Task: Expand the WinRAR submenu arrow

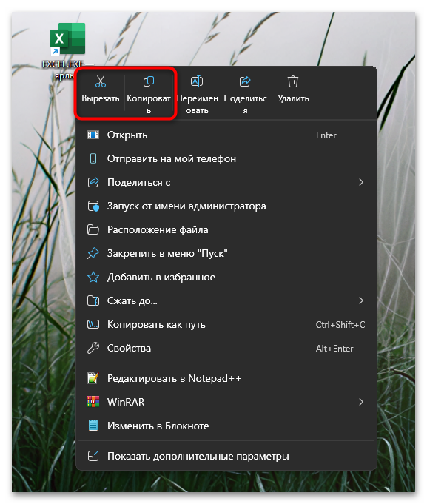Action: click(361, 402)
